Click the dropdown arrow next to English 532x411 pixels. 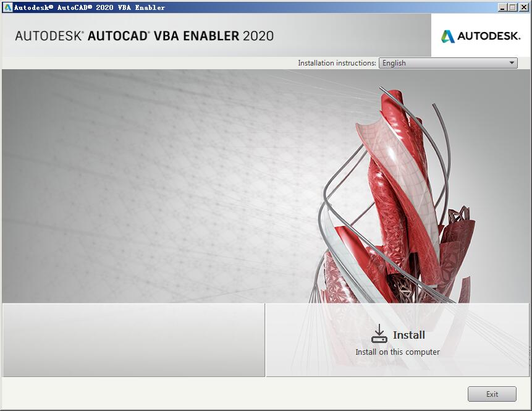(x=511, y=62)
